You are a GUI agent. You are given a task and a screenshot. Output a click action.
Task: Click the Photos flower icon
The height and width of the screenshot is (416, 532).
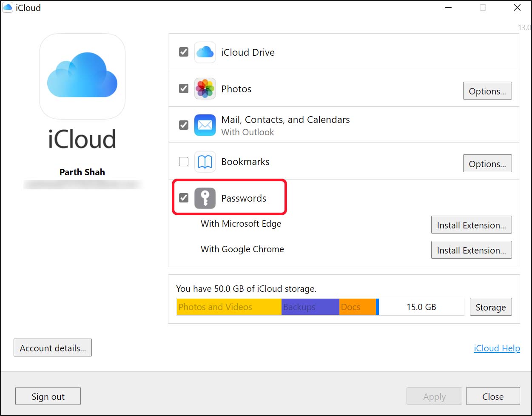pyautogui.click(x=205, y=89)
